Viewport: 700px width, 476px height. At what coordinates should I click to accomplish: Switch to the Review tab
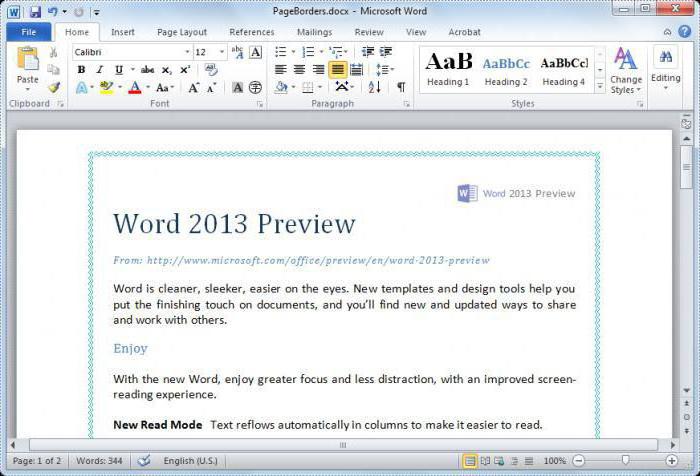coord(369,32)
